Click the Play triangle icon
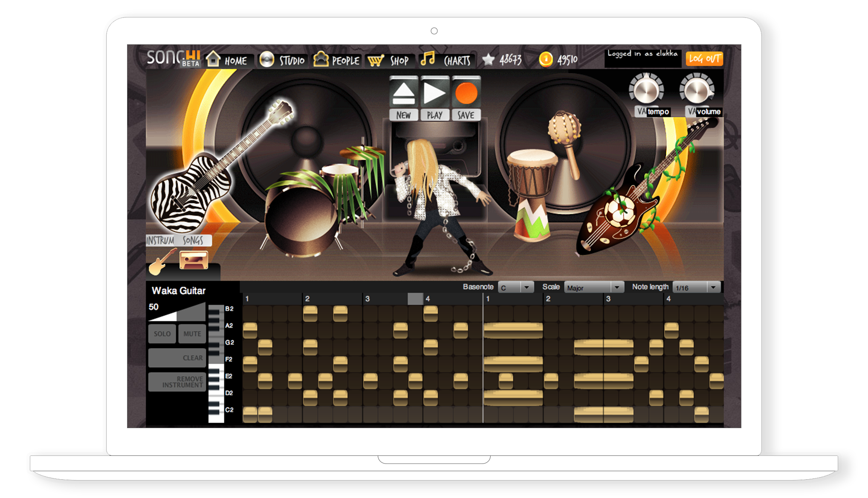This screenshot has height=498, width=868. 434,93
